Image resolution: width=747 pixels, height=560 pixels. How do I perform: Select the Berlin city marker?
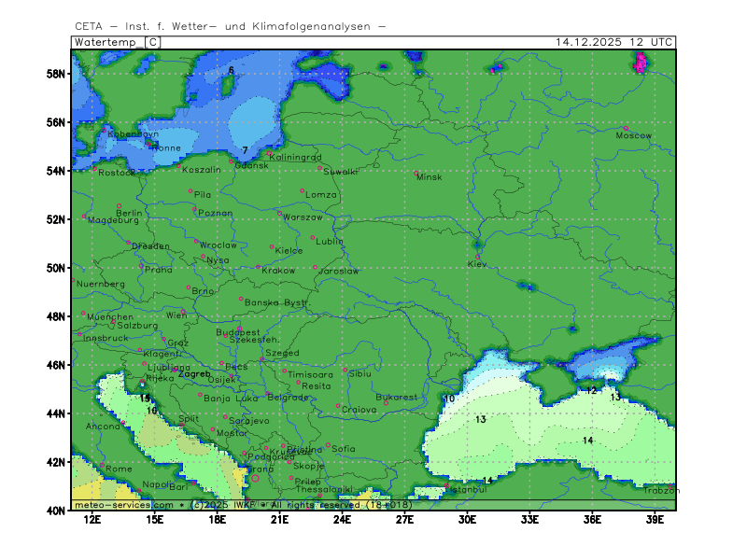tap(119, 205)
